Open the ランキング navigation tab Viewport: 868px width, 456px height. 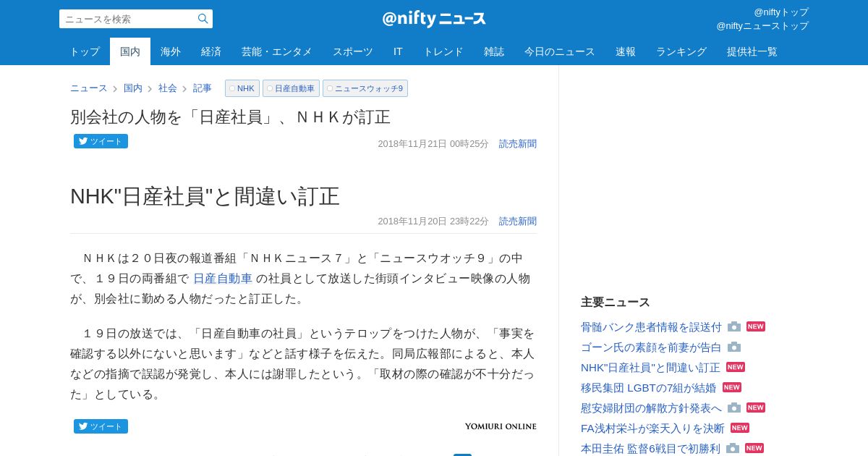(681, 51)
